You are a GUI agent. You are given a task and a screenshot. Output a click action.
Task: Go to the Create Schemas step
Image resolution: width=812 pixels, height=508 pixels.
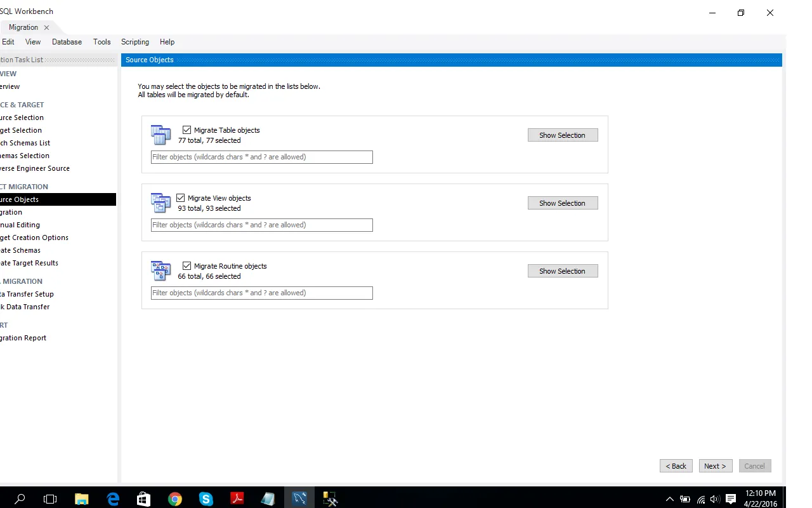click(x=20, y=250)
